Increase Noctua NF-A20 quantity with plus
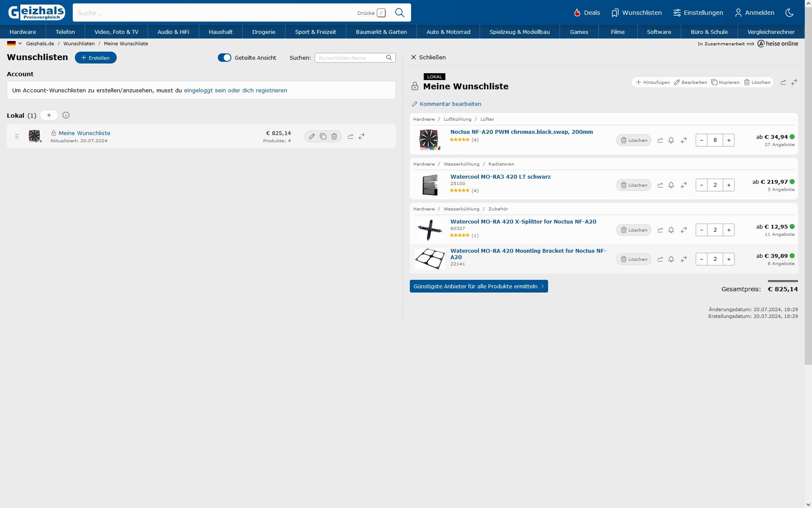The height and width of the screenshot is (508, 812). pos(729,140)
